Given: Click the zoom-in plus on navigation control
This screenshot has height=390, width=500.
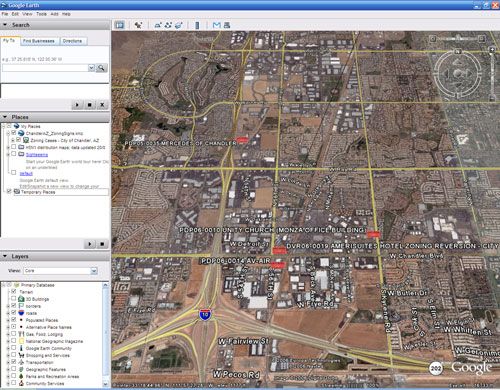Looking at the screenshot, I should coord(492,49).
